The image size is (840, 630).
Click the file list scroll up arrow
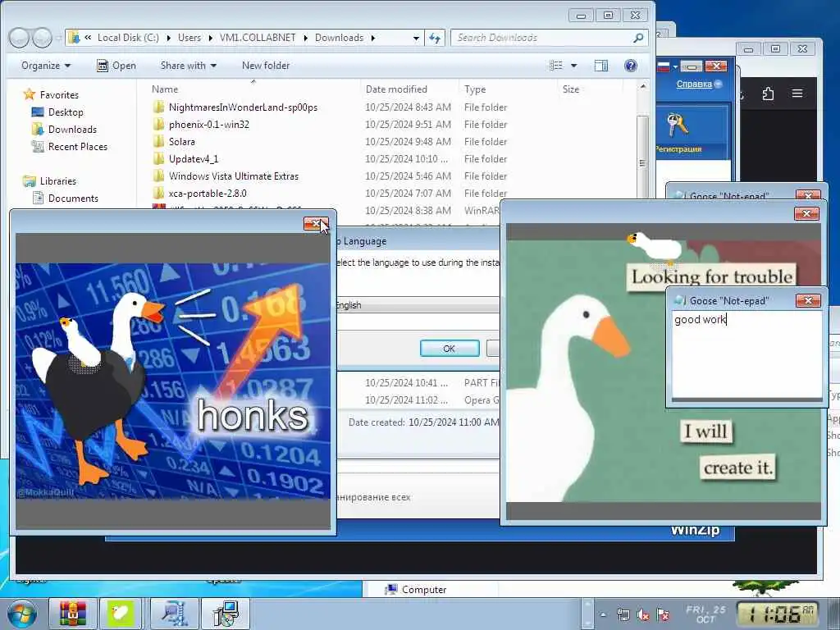pos(643,86)
